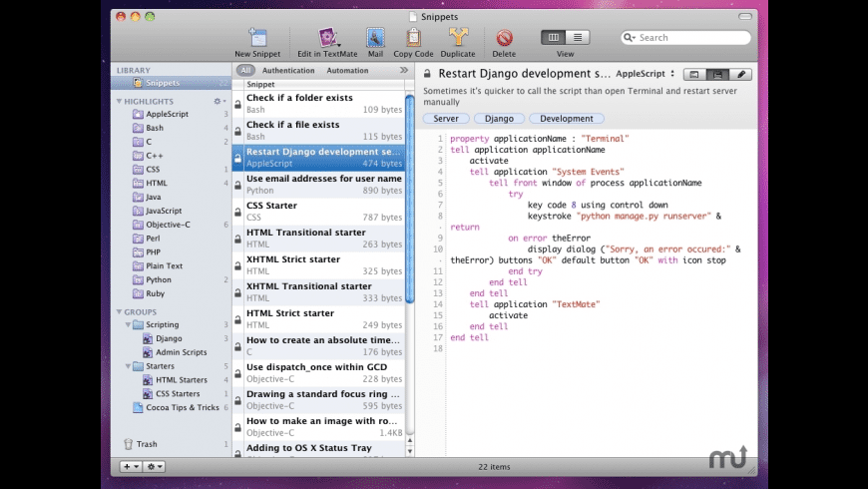Click the Django tag
Image resolution: width=868 pixels, height=489 pixels.
(x=499, y=119)
